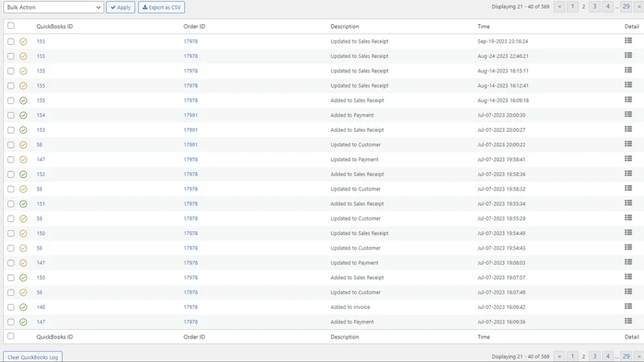The height and width of the screenshot is (362, 644).
Task: Show detail for Jul-07-2023 20:00:30 log
Action: tap(628, 114)
